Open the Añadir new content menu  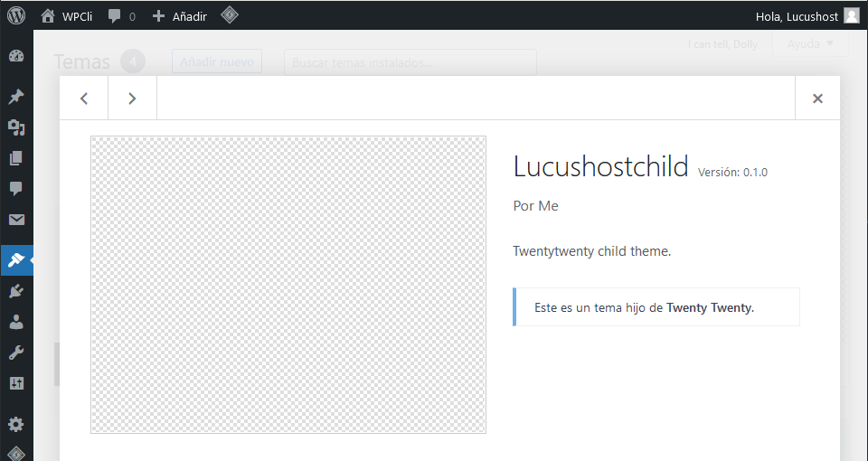tap(179, 16)
